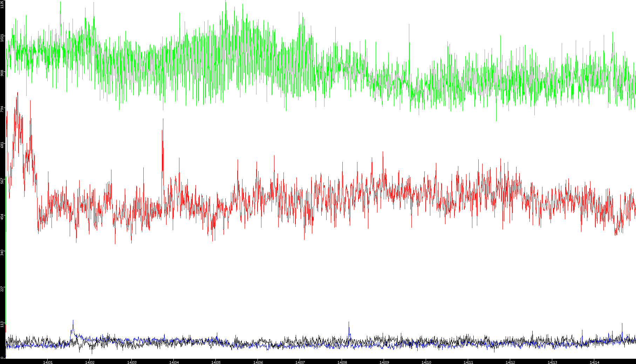This screenshot has width=636, height=364.
Task: Jump to the 14:07 time label
Action: [x=300, y=362]
